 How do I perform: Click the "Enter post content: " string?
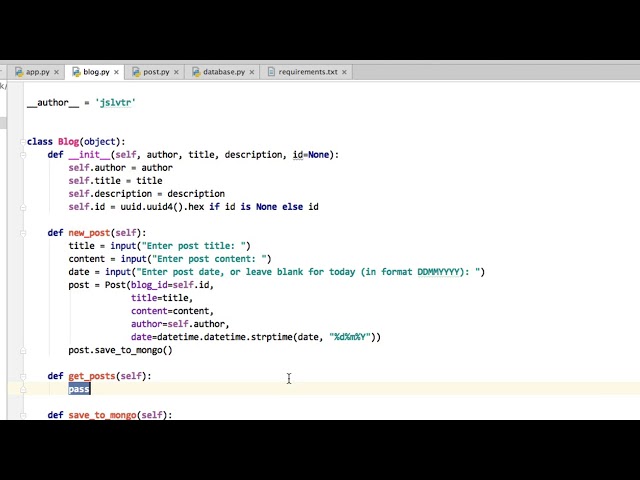[x=209, y=259]
